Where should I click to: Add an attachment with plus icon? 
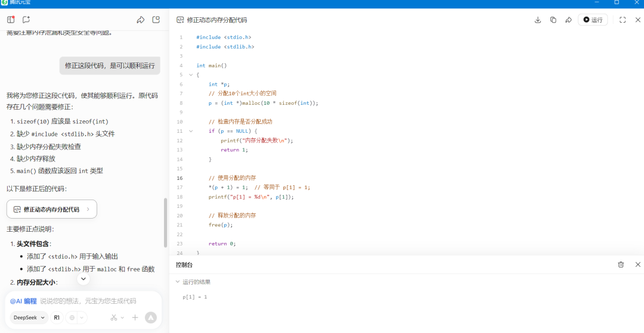[135, 318]
